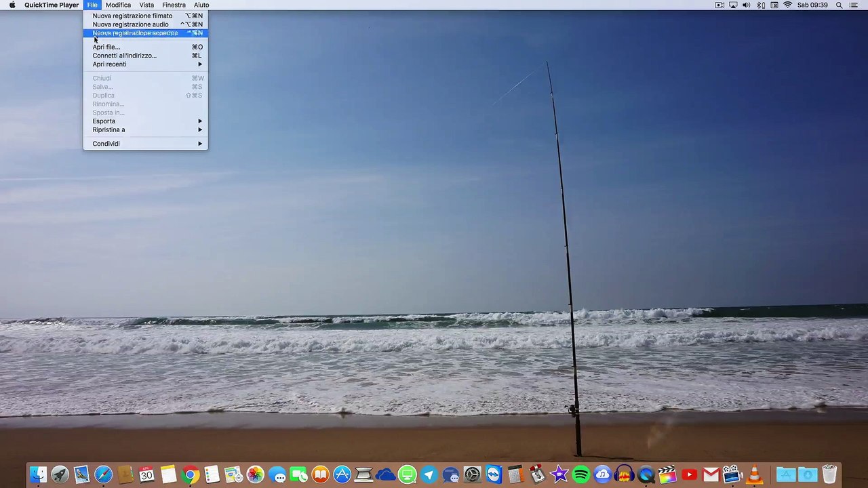The image size is (868, 488).
Task: Launch Final Cut Pro clapperboard icon
Action: click(x=667, y=475)
